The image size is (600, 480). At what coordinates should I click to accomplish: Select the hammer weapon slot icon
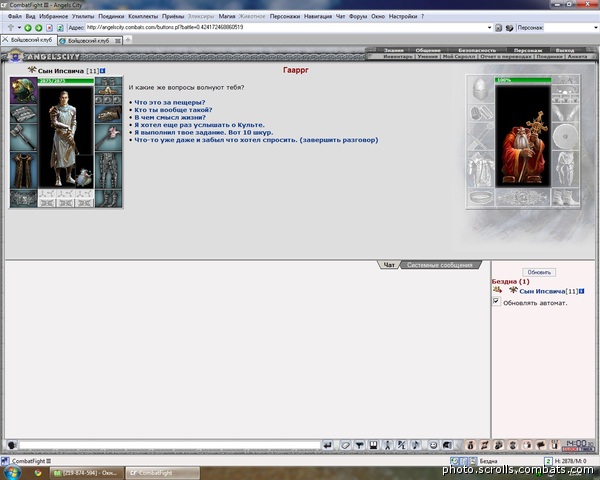pos(24,137)
